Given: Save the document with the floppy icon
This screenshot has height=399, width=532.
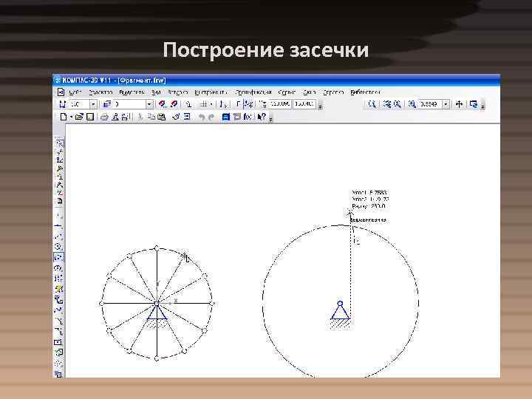Looking at the screenshot, I should coord(90,117).
